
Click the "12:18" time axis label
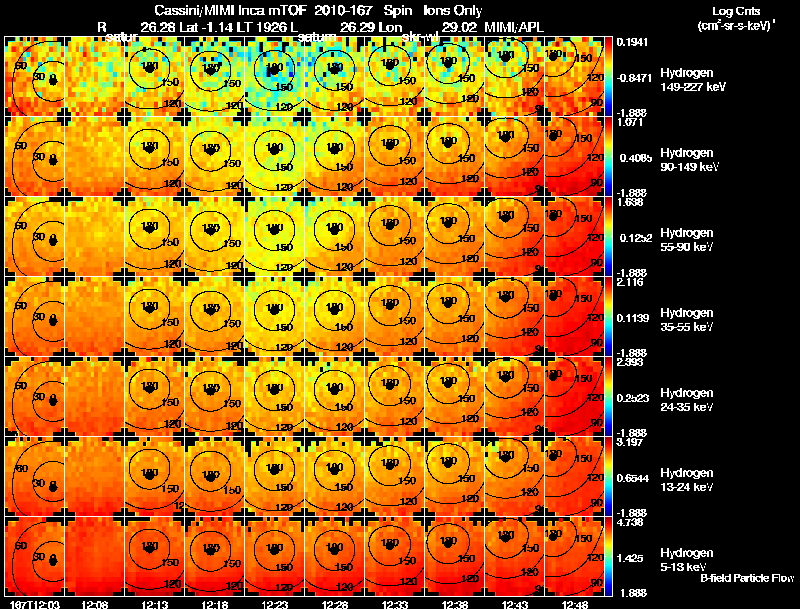click(214, 604)
